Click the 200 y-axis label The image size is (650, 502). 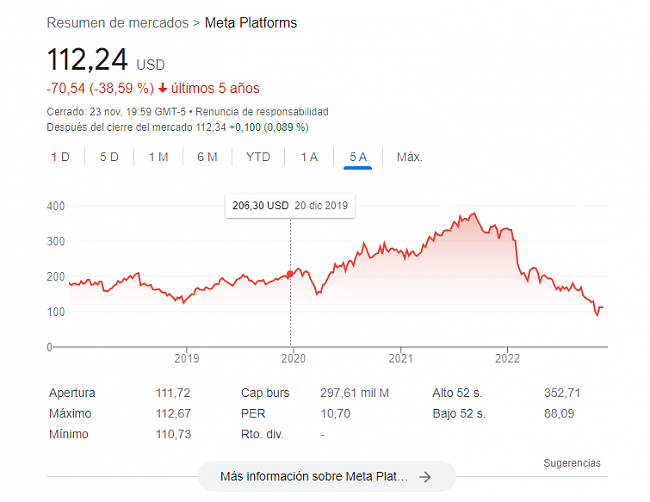(56, 276)
